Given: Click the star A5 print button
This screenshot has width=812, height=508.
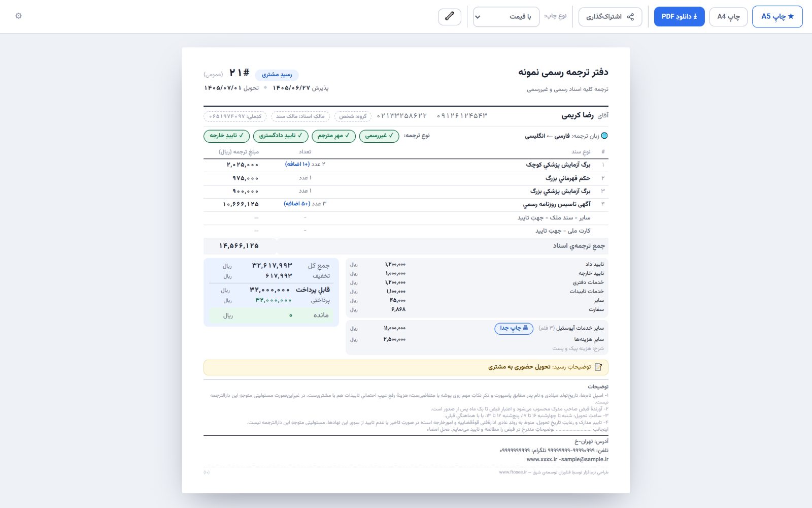Looking at the screenshot, I should pyautogui.click(x=777, y=17).
